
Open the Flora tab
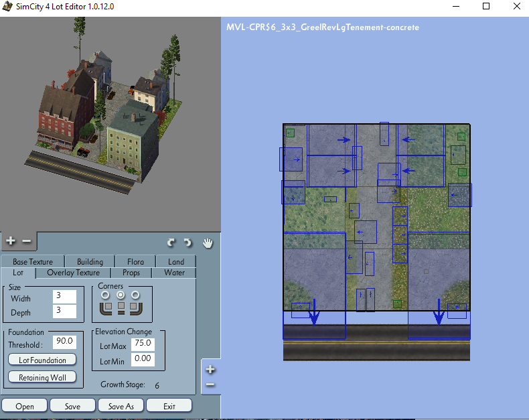(135, 262)
